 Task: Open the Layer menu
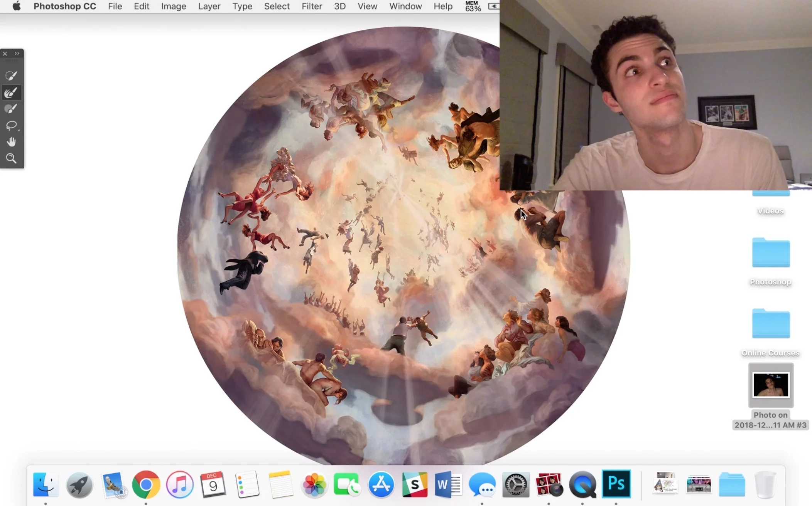(x=209, y=6)
